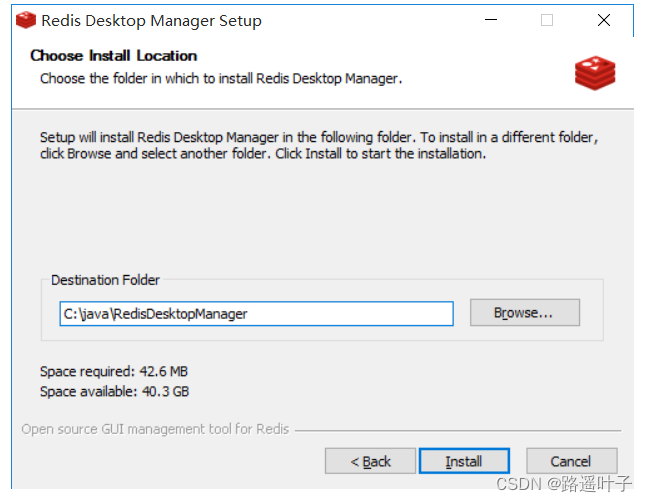
Task: Click the 'Choose the folder in which to install' subtitle
Action: coord(221,78)
